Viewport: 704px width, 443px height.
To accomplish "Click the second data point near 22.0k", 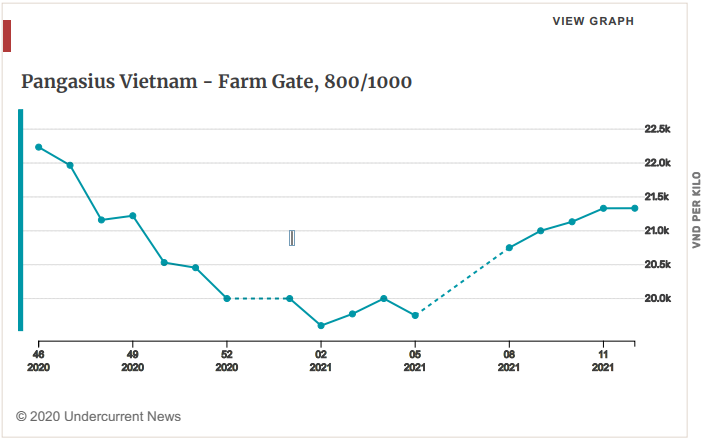I will click(70, 165).
